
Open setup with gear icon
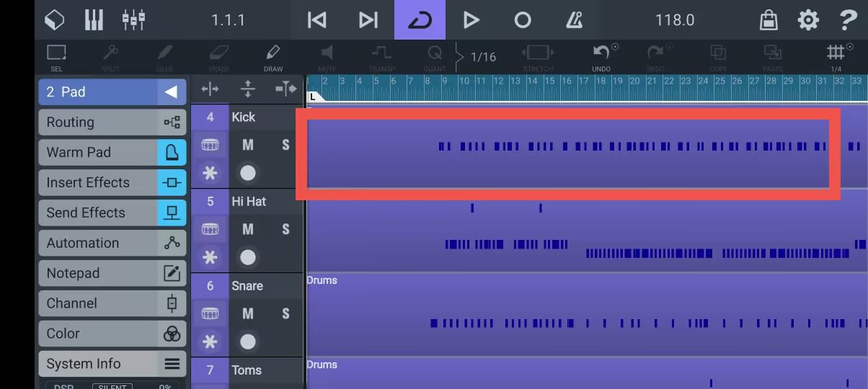[808, 20]
